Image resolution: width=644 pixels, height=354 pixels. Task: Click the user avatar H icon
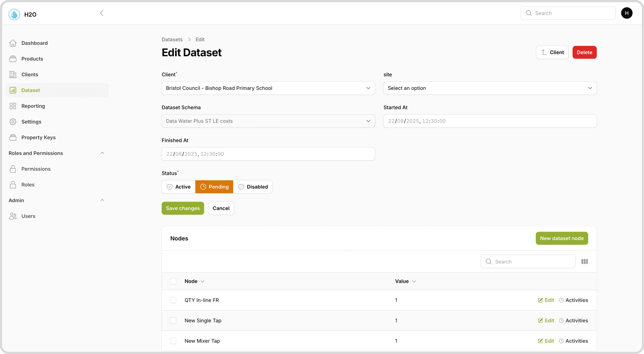[626, 13]
